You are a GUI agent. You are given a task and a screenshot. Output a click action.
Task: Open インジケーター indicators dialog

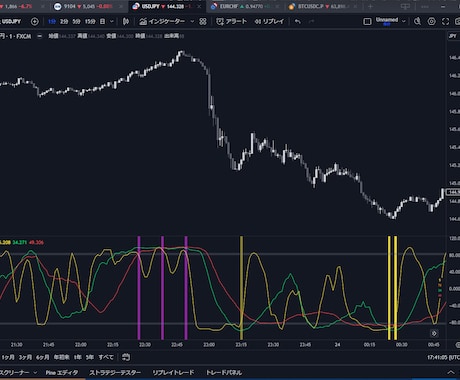pyautogui.click(x=162, y=22)
